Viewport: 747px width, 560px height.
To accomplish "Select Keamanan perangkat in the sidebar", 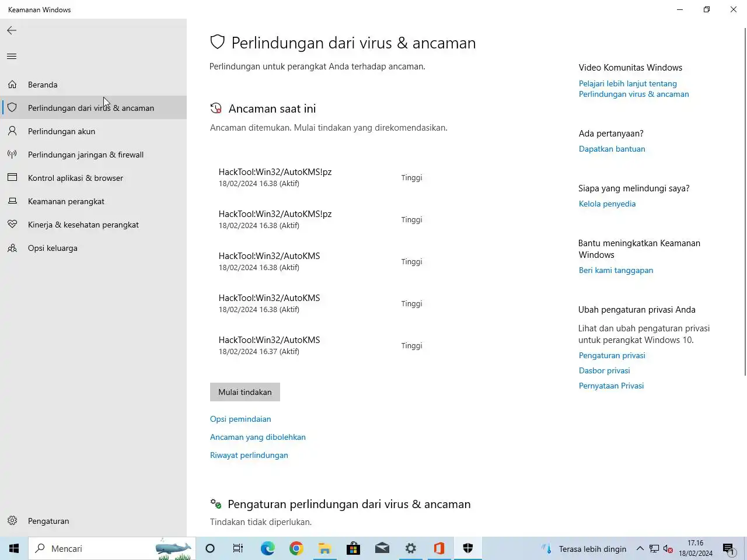I will click(x=93, y=201).
